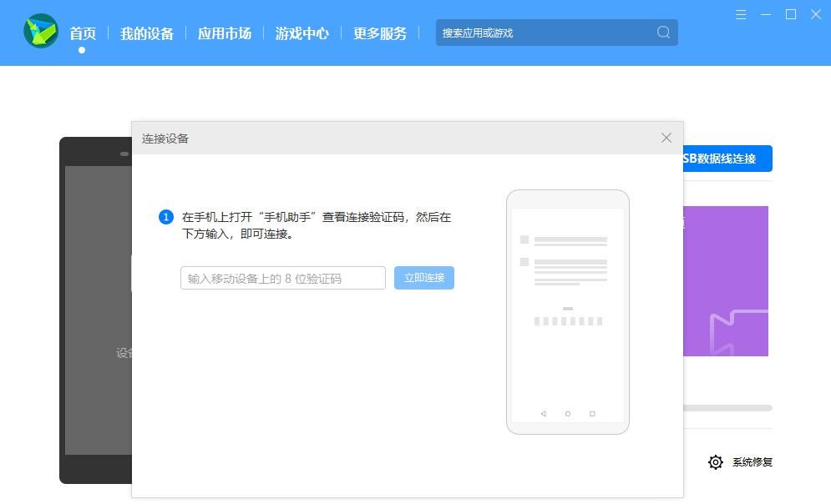
Task: Switch to the 我的设备 tab
Action: click(x=147, y=33)
